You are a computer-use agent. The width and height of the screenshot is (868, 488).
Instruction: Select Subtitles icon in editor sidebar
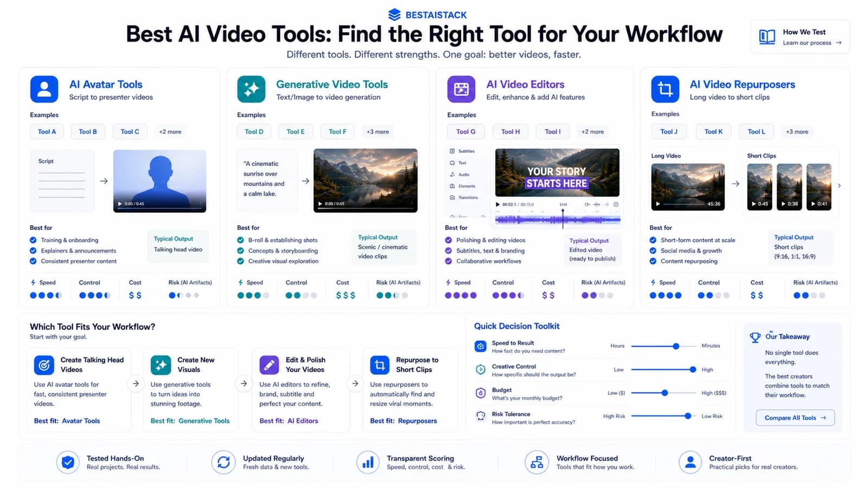pos(452,151)
